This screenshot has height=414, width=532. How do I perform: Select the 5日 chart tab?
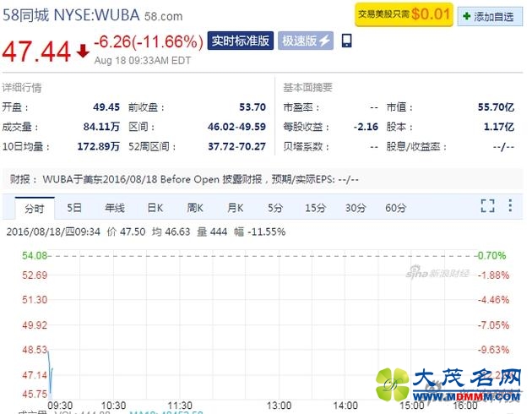coord(74,208)
